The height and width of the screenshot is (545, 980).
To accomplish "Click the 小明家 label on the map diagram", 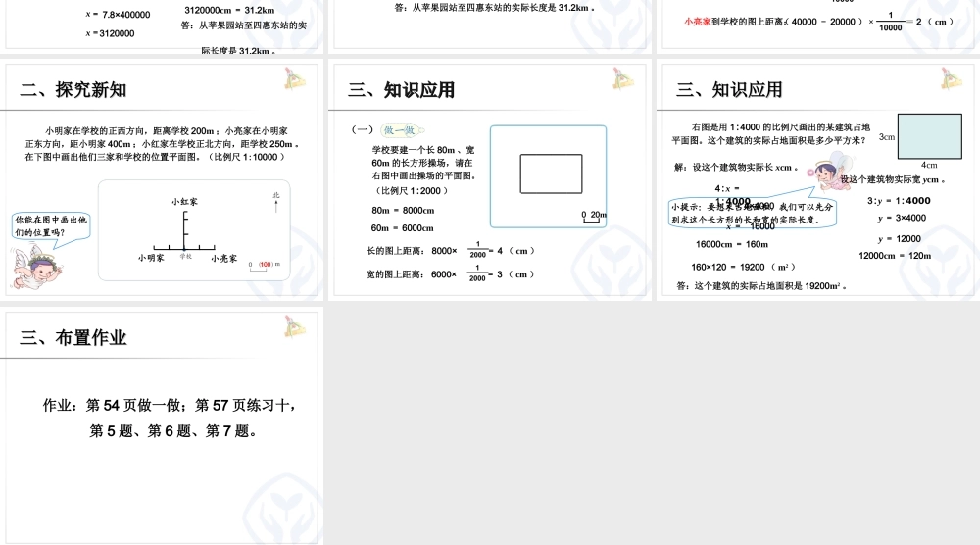I will (x=151, y=258).
